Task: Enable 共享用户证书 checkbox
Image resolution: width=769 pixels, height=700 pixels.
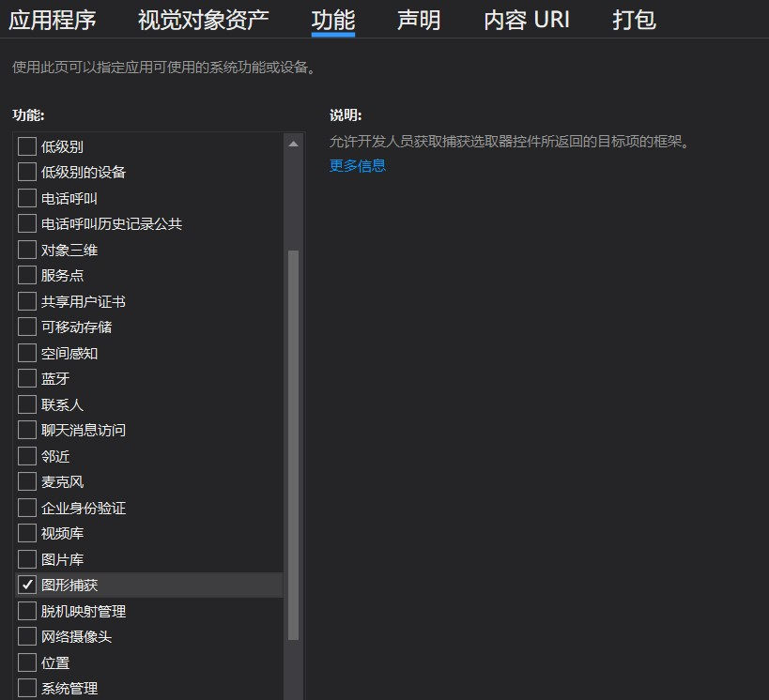Action: 27,301
